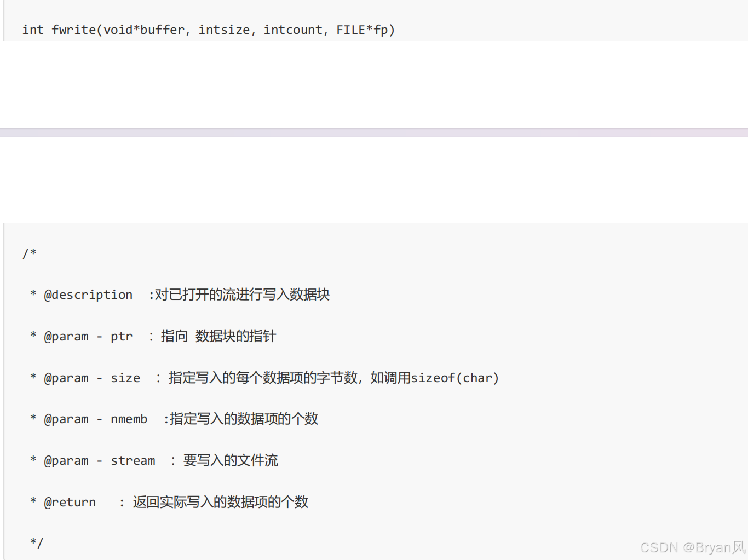Click the text 要写入的文件流
Image resolution: width=748 pixels, height=560 pixels.
tap(231, 460)
